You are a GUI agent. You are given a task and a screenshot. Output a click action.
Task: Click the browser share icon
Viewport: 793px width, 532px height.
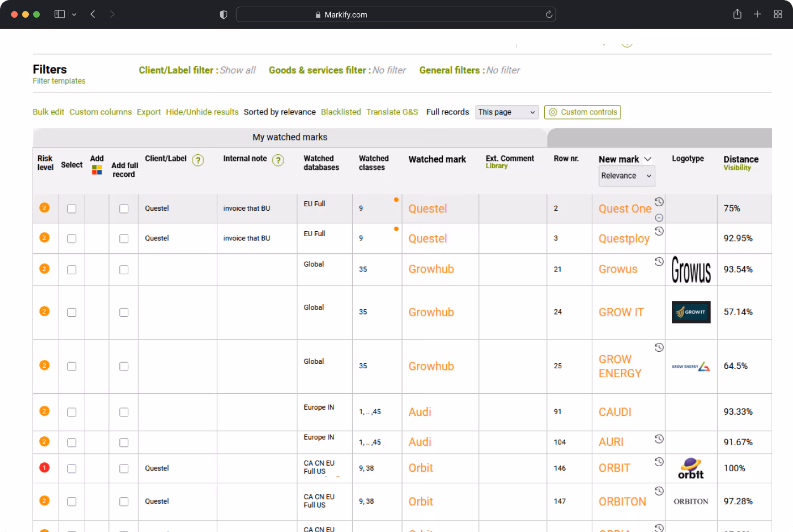click(737, 14)
